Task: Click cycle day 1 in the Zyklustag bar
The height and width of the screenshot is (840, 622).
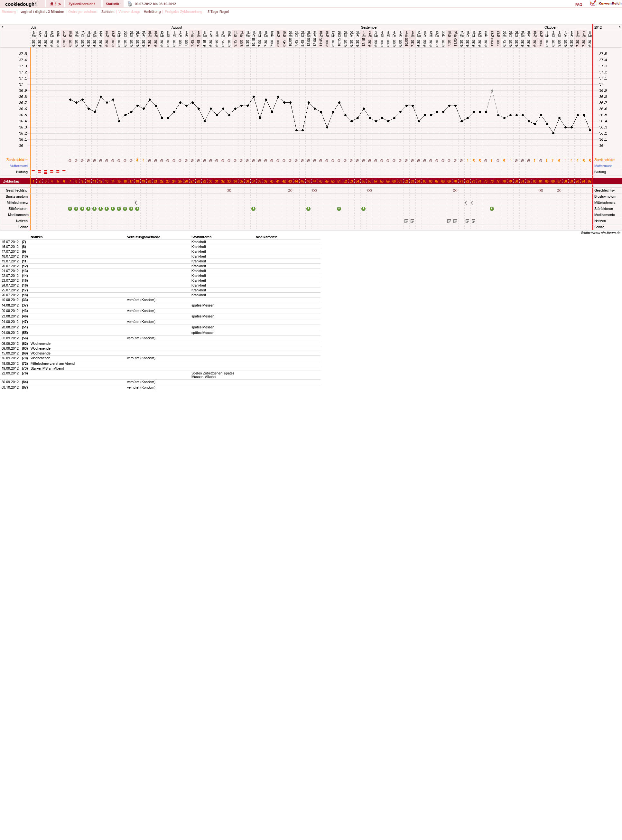Action: click(x=33, y=182)
